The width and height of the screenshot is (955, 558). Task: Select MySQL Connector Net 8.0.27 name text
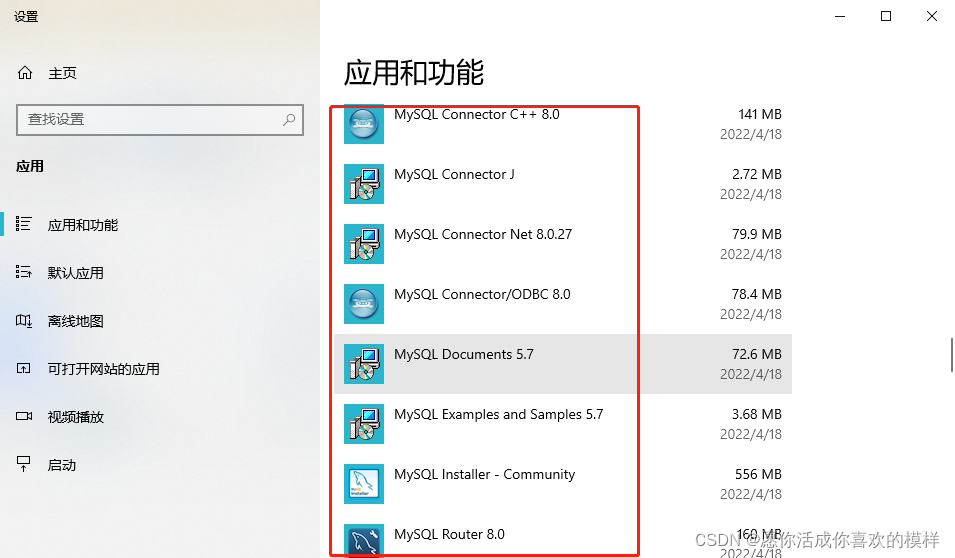pos(483,234)
